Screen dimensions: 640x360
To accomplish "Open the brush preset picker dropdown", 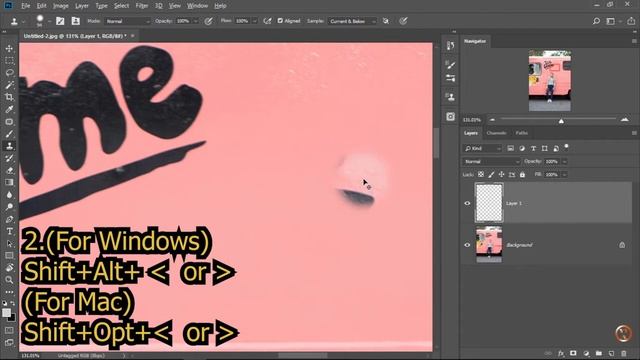I will point(49,21).
